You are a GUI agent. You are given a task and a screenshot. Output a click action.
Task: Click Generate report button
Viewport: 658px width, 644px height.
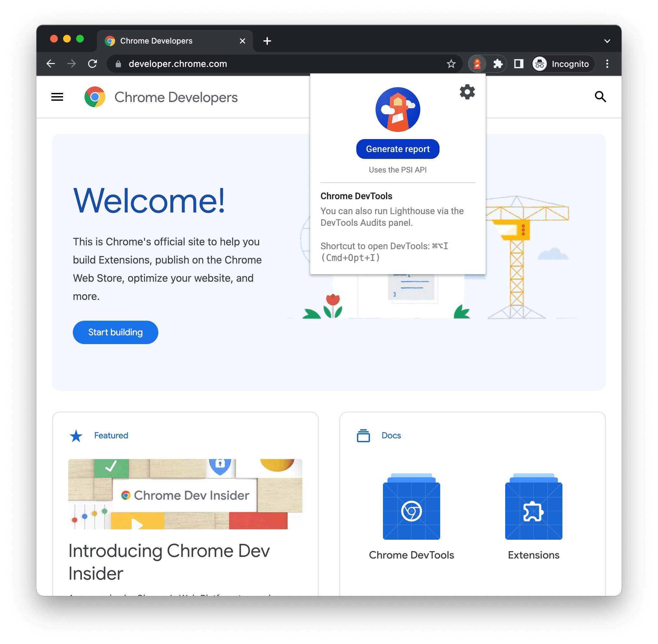coord(398,149)
